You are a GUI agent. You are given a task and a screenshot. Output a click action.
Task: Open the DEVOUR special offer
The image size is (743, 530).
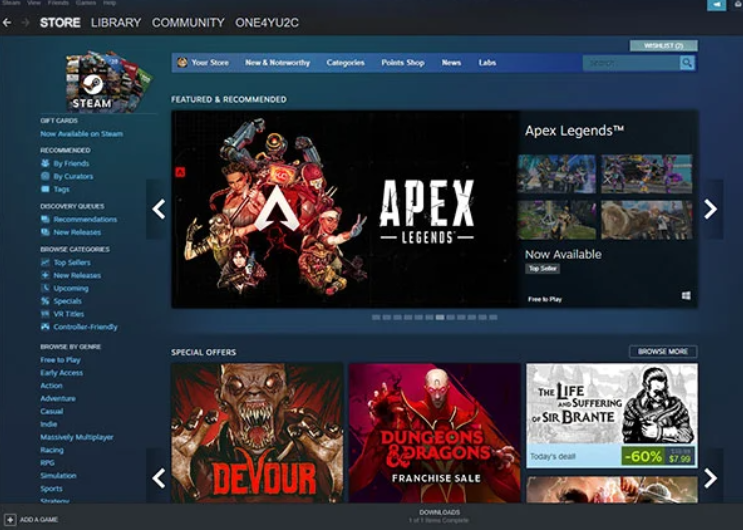pyautogui.click(x=257, y=433)
